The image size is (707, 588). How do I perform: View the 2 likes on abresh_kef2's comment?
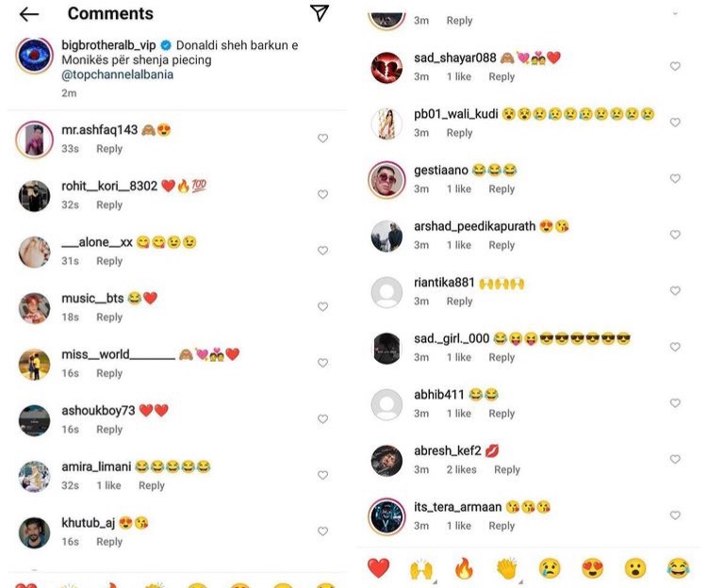(461, 469)
